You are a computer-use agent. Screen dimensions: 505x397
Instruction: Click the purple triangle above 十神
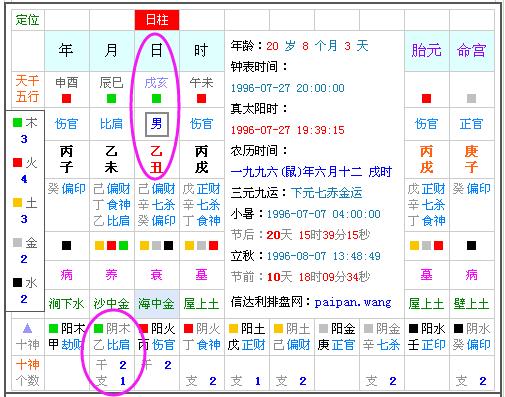click(x=27, y=329)
